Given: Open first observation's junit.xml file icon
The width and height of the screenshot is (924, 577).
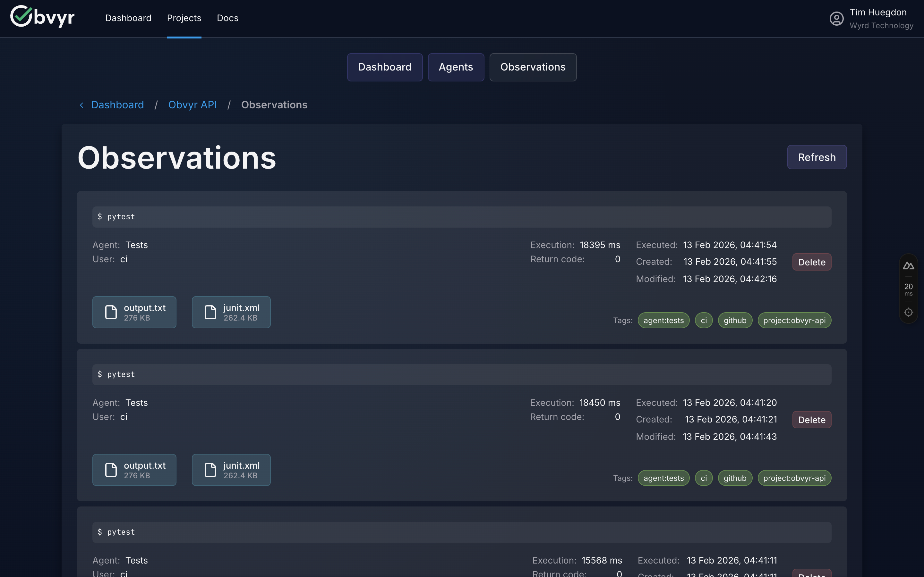Looking at the screenshot, I should pyautogui.click(x=210, y=312).
